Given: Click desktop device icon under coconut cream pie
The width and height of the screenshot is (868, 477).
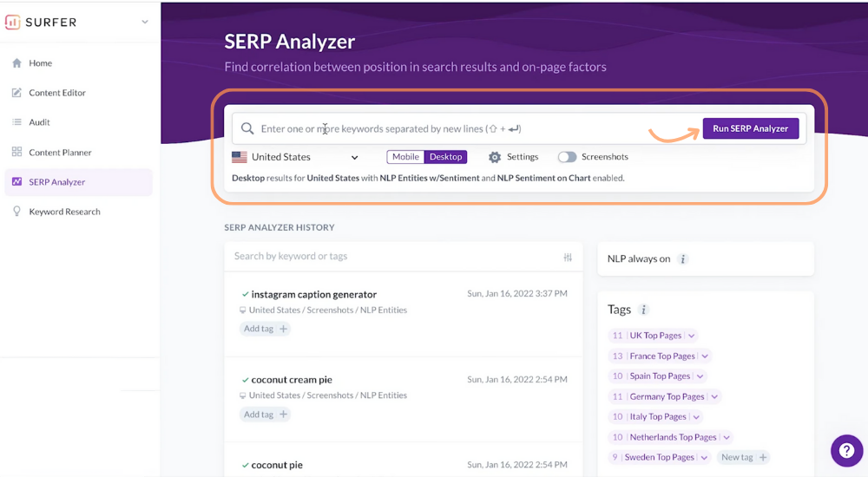Looking at the screenshot, I should pos(242,395).
